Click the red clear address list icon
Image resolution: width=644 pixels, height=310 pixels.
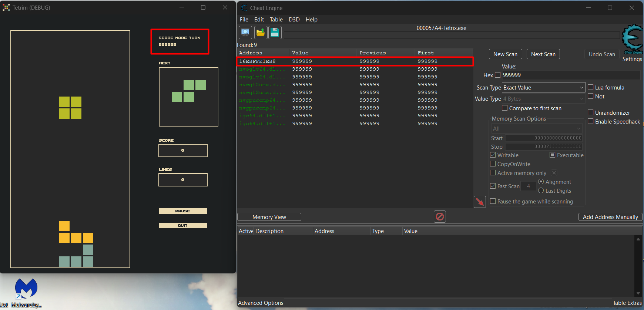coord(440,216)
